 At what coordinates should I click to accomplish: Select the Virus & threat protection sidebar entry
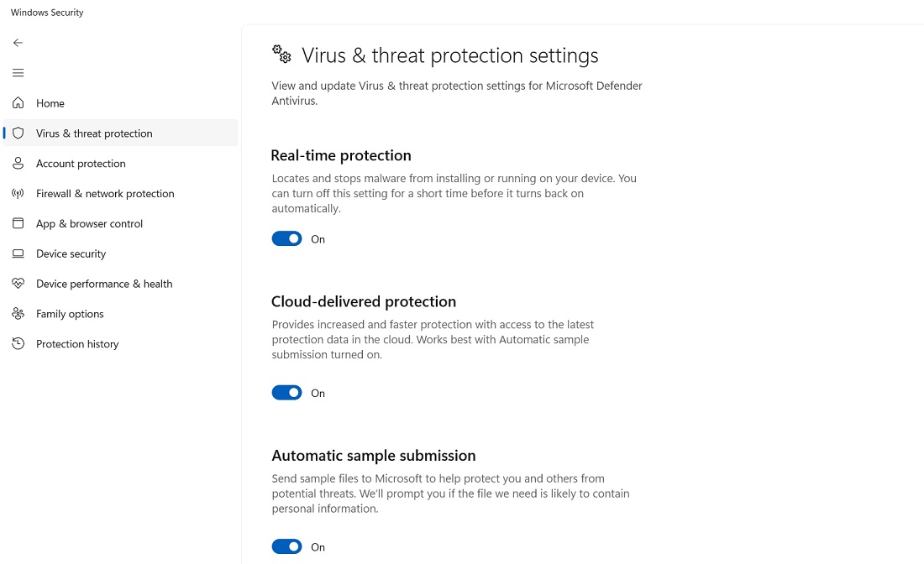pyautogui.click(x=94, y=133)
